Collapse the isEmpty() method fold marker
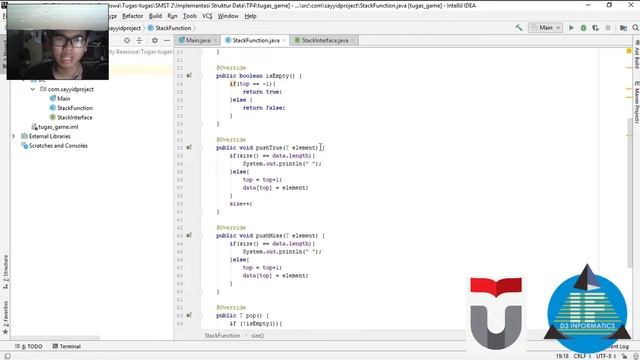The image size is (640, 360). (200, 76)
